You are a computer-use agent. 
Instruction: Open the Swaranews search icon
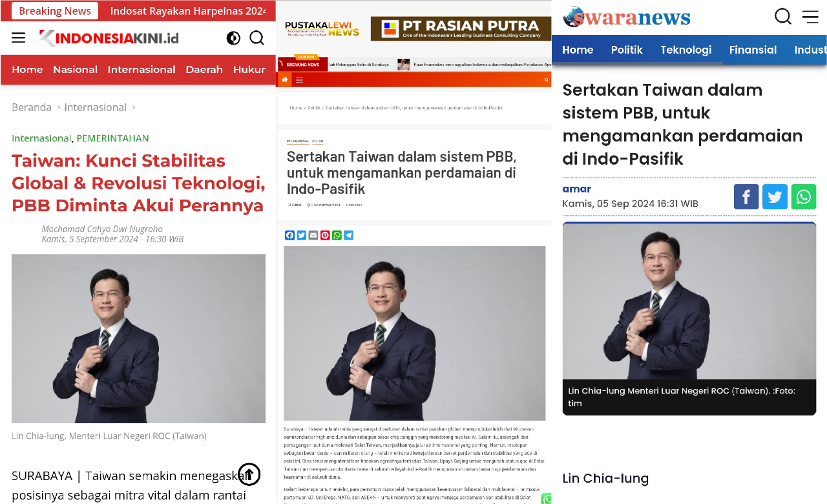pos(783,17)
